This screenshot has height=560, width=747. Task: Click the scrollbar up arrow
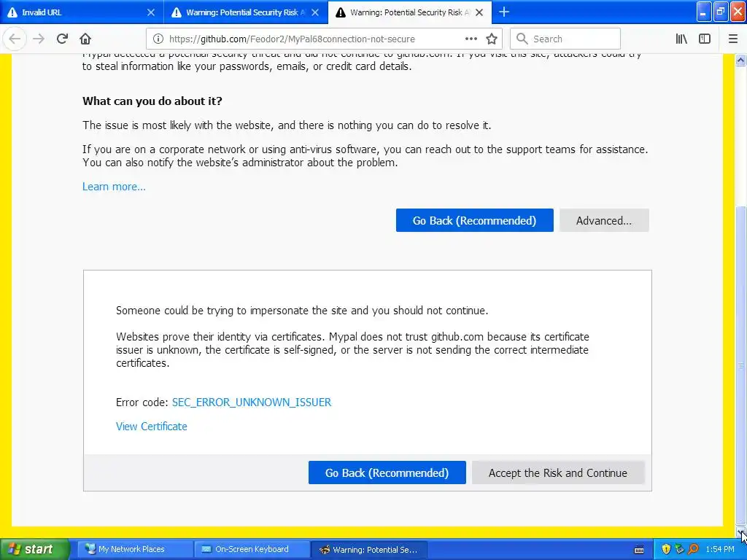click(741, 60)
